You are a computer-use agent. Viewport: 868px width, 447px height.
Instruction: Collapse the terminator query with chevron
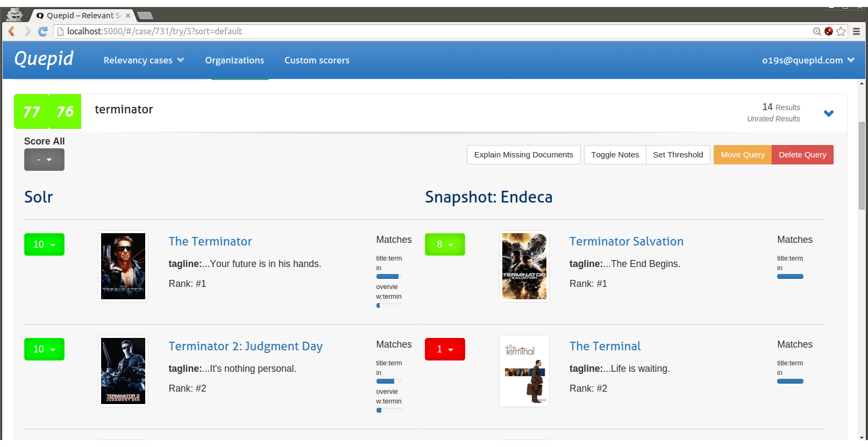click(829, 113)
